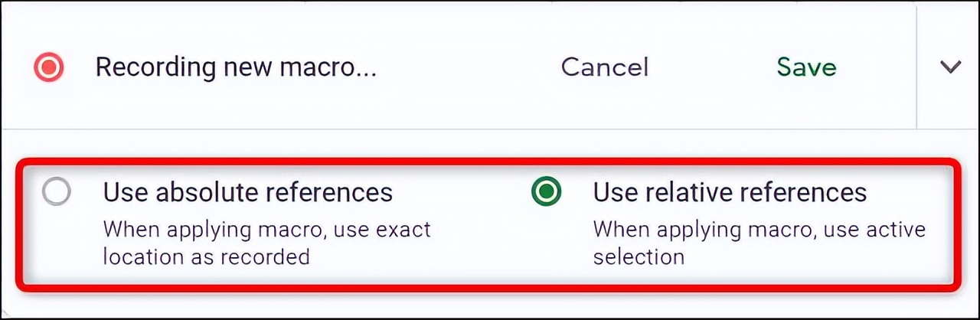Screen dimensions: 980x320
Task: Collapse the macro panel with the chevron arrow
Action: [950, 67]
